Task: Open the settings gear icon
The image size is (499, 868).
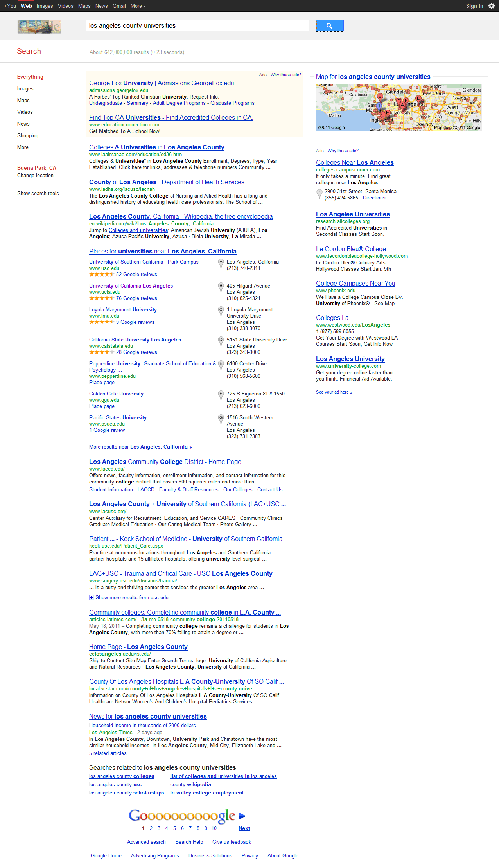Action: [x=492, y=6]
